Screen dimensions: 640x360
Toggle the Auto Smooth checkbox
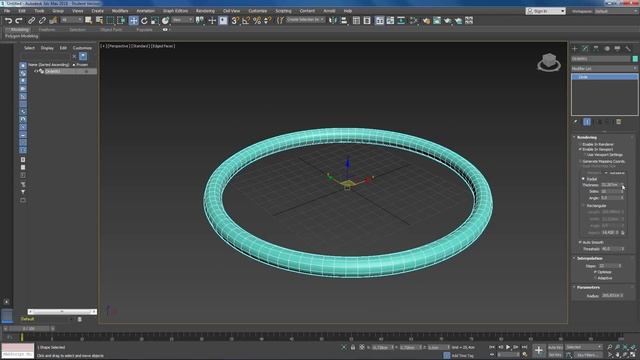point(580,242)
